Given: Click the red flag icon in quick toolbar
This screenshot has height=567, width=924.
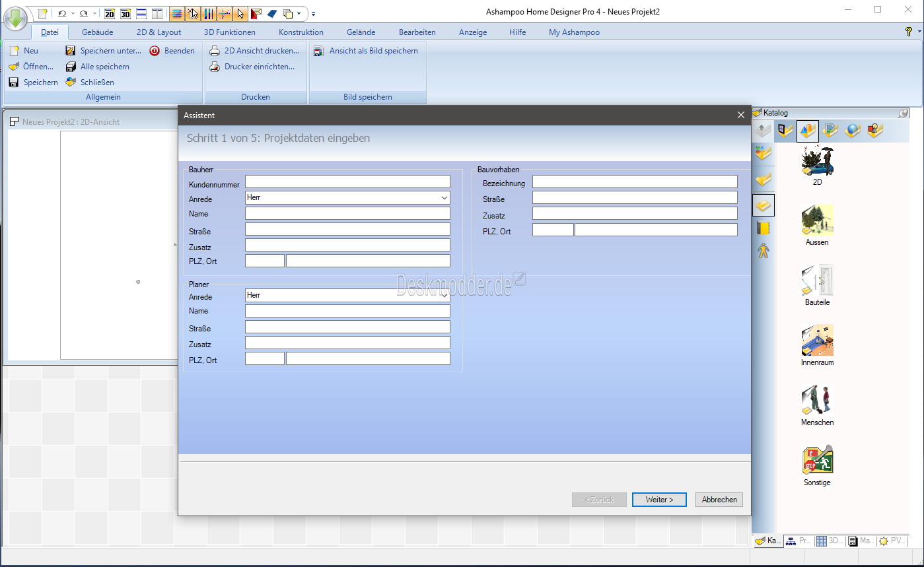Looking at the screenshot, I should [x=256, y=13].
